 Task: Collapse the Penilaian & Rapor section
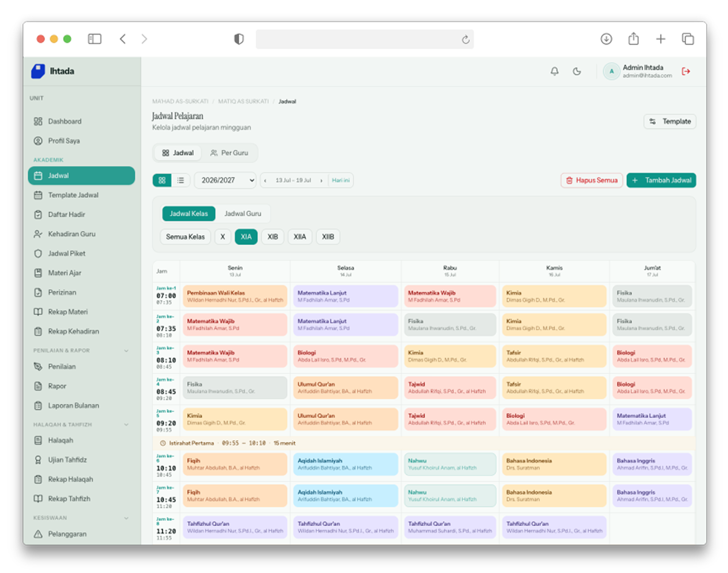(x=126, y=351)
